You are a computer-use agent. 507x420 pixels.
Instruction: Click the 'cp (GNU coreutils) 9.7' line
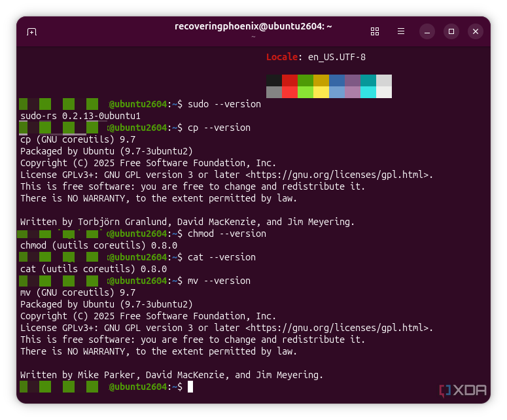point(78,139)
